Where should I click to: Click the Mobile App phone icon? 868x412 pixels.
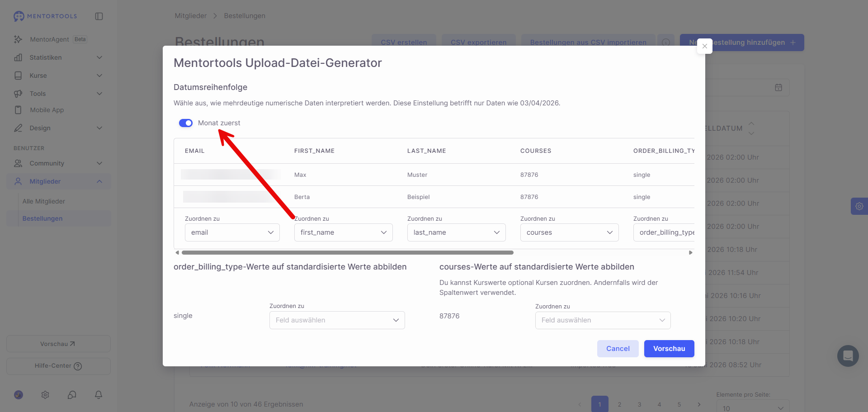pos(18,110)
